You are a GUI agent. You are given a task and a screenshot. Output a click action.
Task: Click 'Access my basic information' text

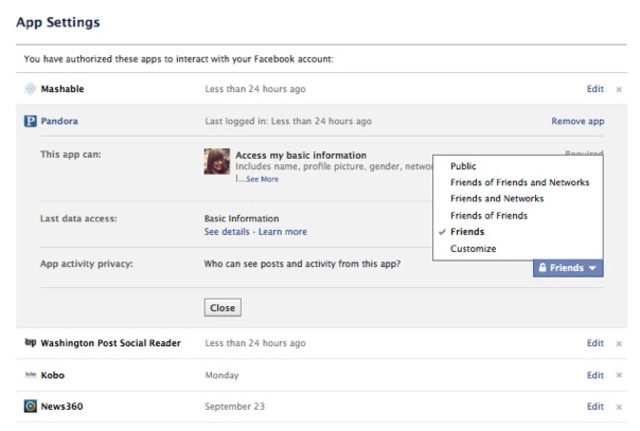tap(301, 155)
